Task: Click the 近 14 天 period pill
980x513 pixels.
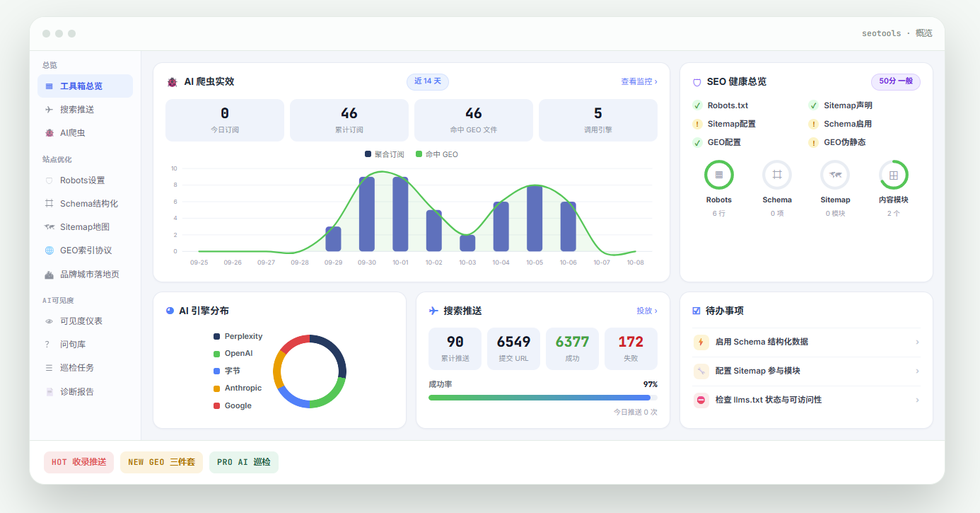Action: (428, 81)
